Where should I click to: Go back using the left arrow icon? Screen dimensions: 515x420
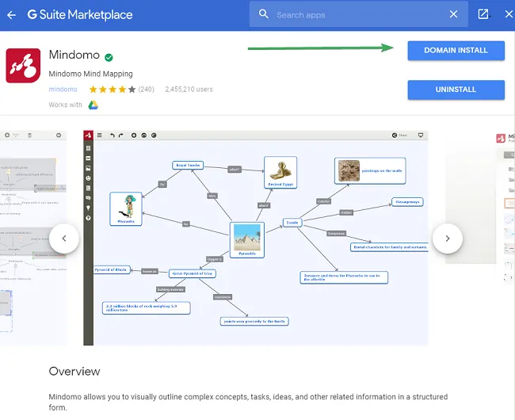(x=12, y=15)
